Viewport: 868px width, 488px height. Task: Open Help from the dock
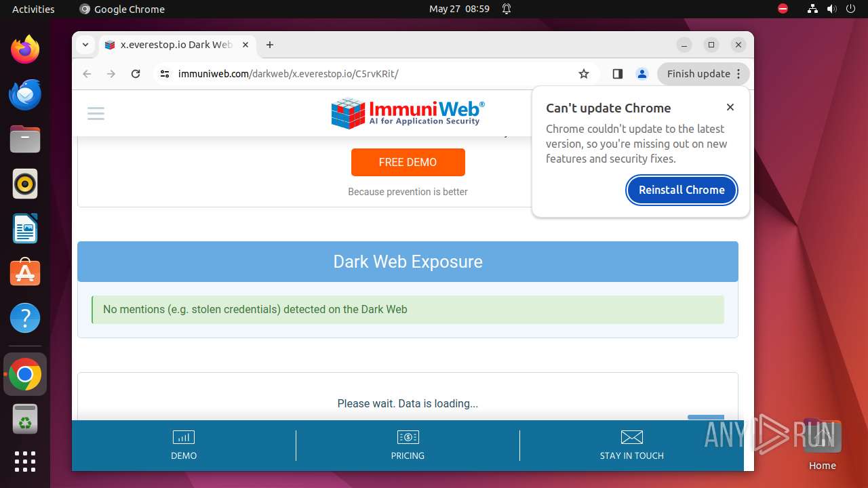25,318
